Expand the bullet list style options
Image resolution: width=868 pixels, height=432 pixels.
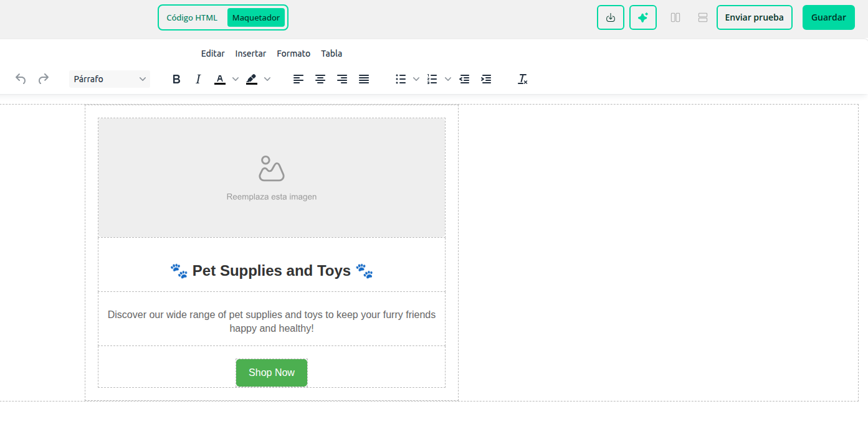[416, 79]
